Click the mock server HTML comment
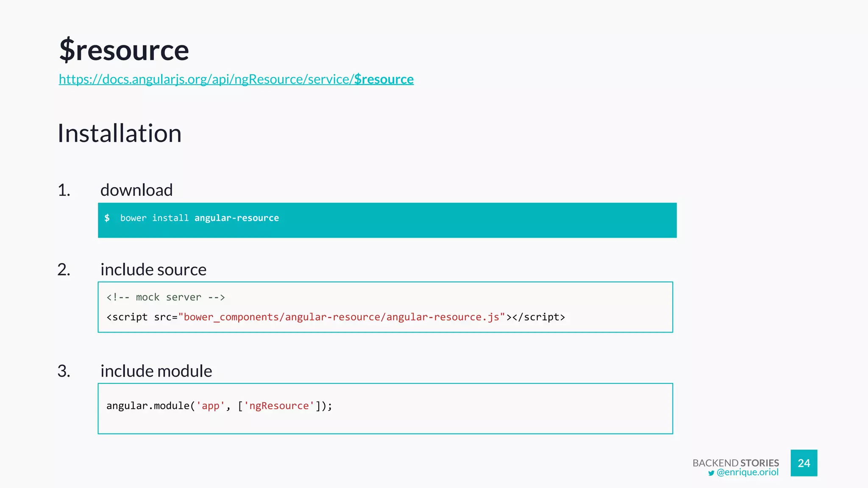This screenshot has height=488, width=868. point(166,297)
